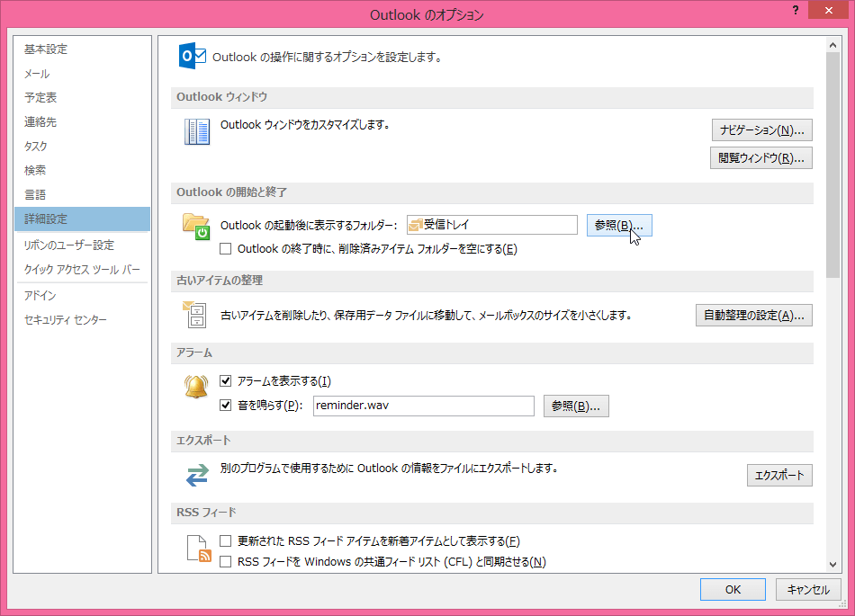Click the vertical scrollbar thumb
The height and width of the screenshot is (616, 855).
[x=832, y=165]
